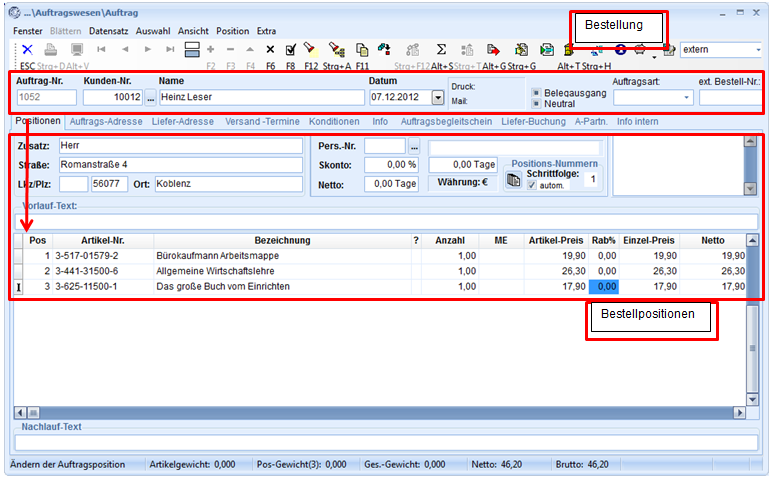Toggle the Neutral checkbox
The image size is (769, 478).
click(x=537, y=103)
